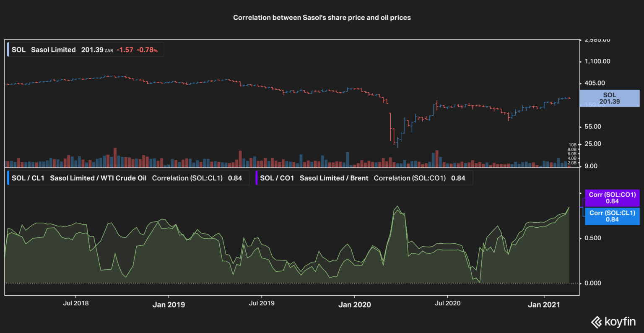Click the 10B volume axis label
The image size is (644, 333).
pyautogui.click(x=572, y=145)
